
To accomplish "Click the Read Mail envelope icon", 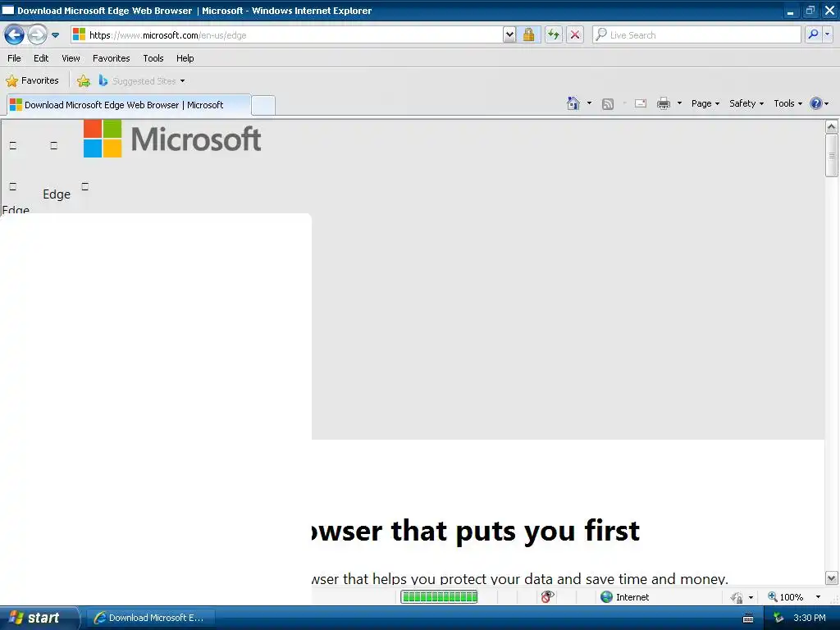I will coord(641,103).
